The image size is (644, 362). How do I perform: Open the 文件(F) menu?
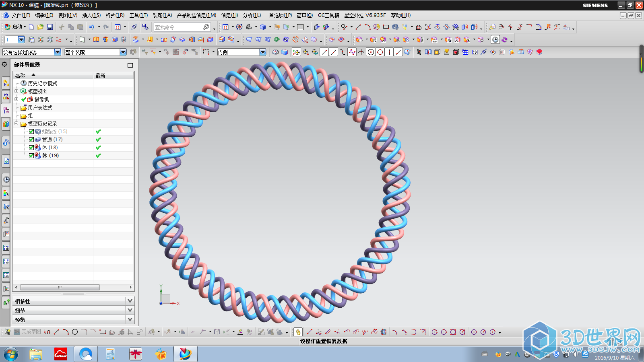pyautogui.click(x=21, y=15)
